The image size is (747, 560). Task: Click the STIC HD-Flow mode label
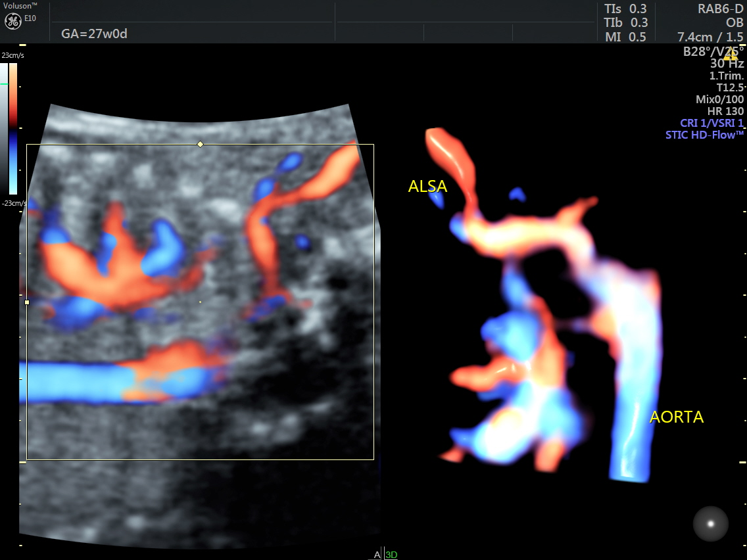click(704, 135)
